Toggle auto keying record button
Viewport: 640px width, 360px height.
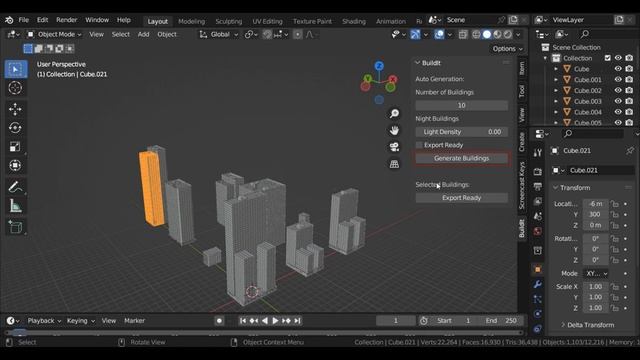(x=219, y=321)
